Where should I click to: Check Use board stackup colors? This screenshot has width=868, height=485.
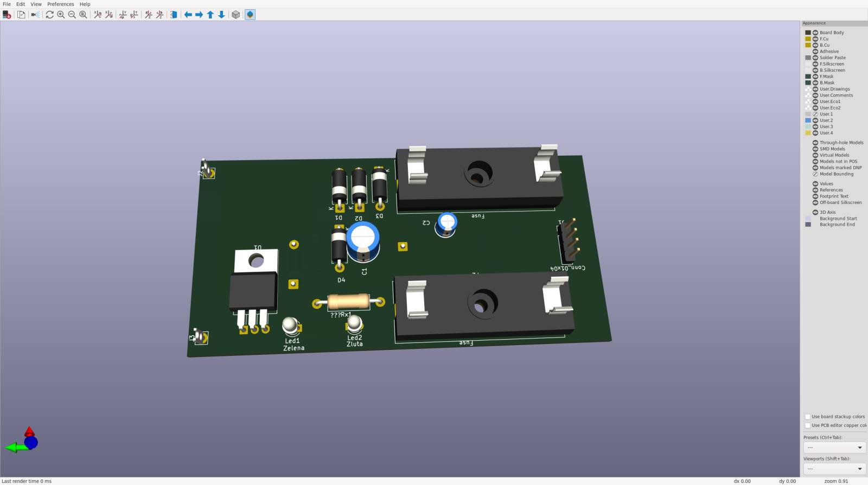tap(807, 417)
